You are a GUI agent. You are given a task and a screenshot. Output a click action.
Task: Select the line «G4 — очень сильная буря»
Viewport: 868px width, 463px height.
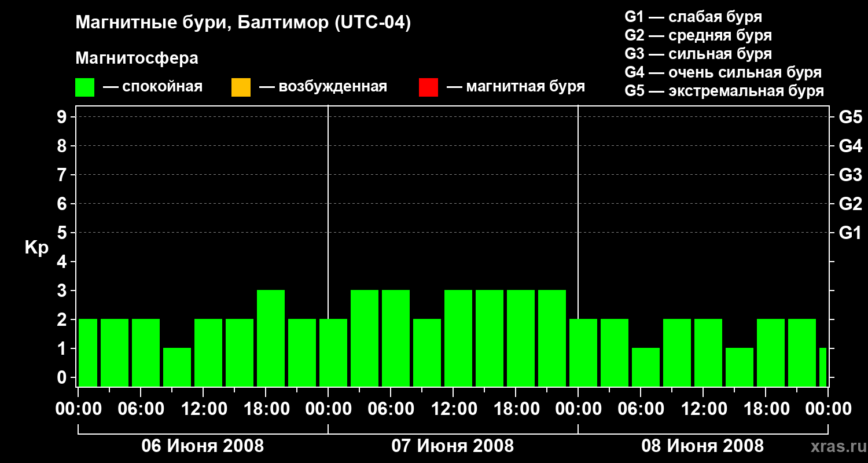[x=723, y=72]
